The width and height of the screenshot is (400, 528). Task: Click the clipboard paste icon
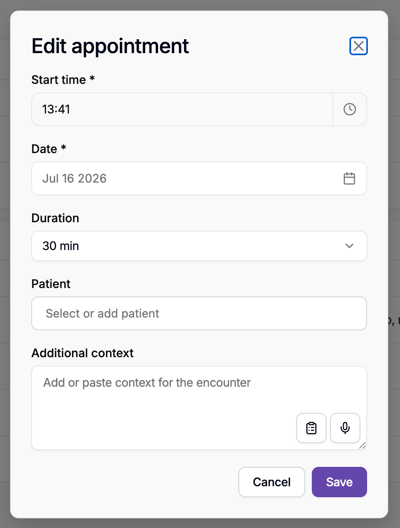point(311,428)
